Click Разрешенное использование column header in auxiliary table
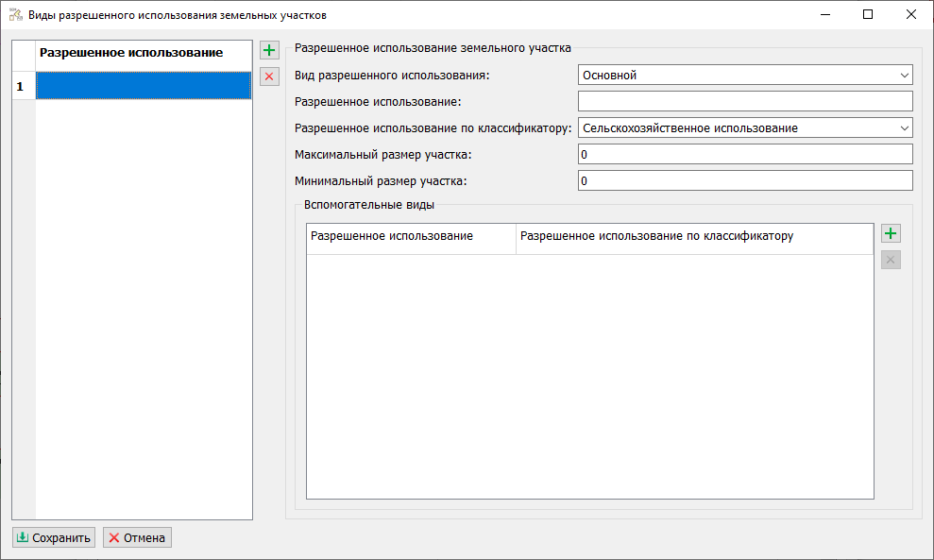934x560 pixels. [x=411, y=236]
